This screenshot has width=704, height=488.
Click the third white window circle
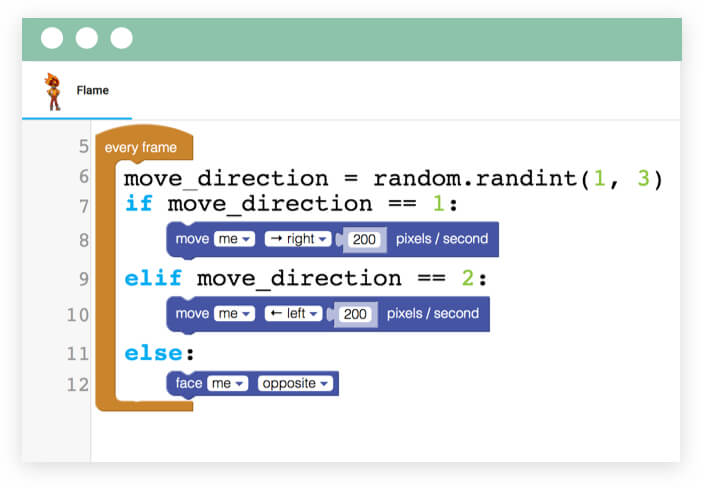click(121, 38)
